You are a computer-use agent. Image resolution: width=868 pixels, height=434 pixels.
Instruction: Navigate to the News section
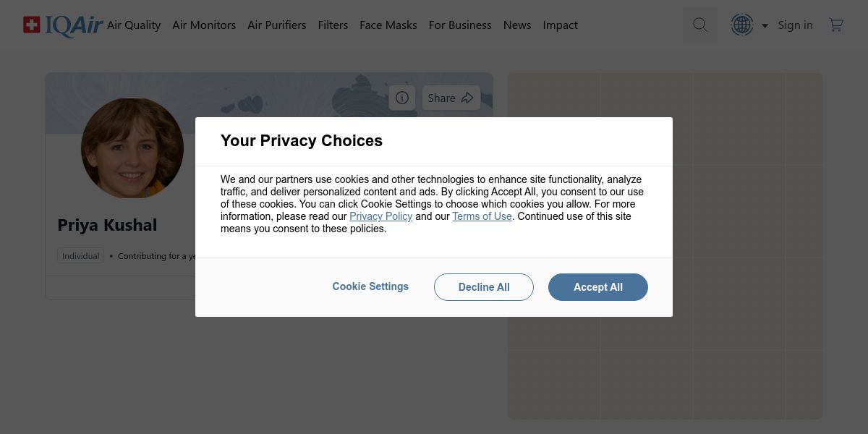pos(517,25)
